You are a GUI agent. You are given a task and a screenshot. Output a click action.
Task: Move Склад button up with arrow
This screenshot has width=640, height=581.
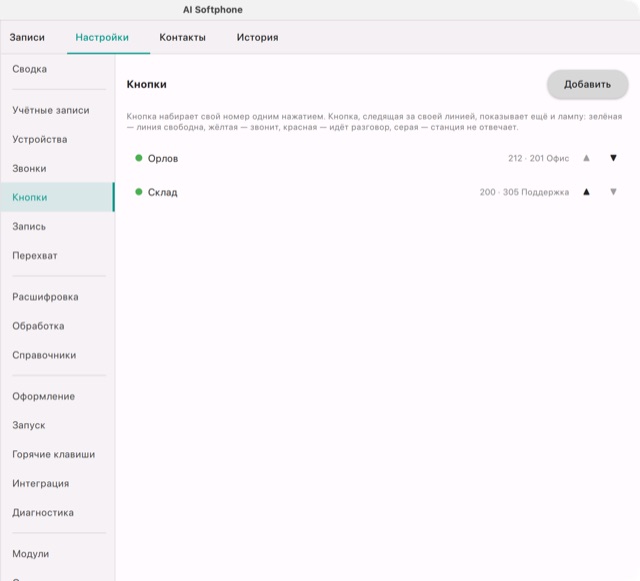pyautogui.click(x=586, y=192)
